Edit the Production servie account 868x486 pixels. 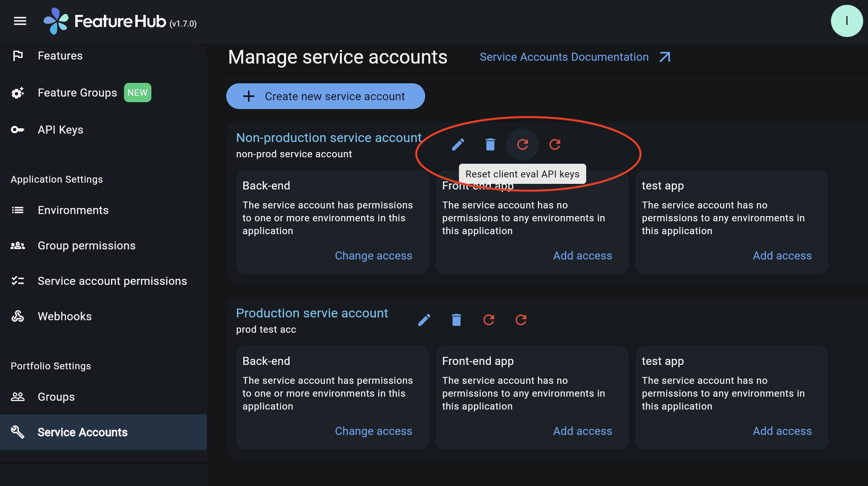click(424, 319)
